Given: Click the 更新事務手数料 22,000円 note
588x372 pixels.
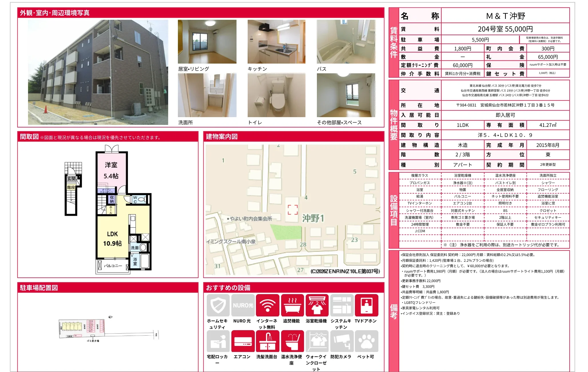Looking at the screenshot, I should click(421, 281).
